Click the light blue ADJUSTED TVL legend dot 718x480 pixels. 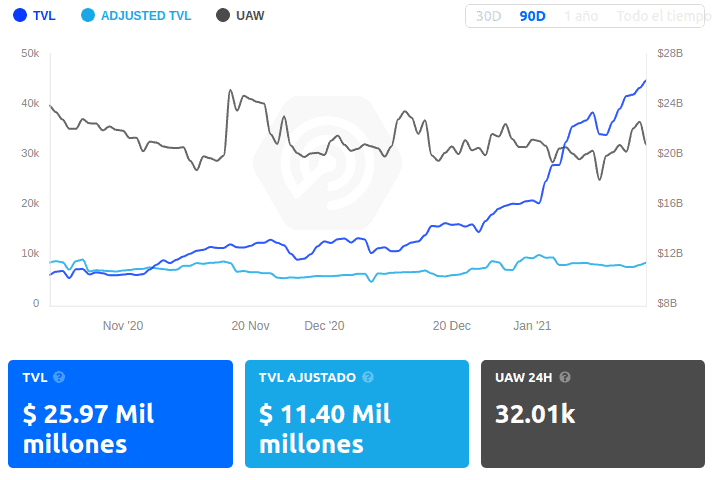tap(88, 16)
